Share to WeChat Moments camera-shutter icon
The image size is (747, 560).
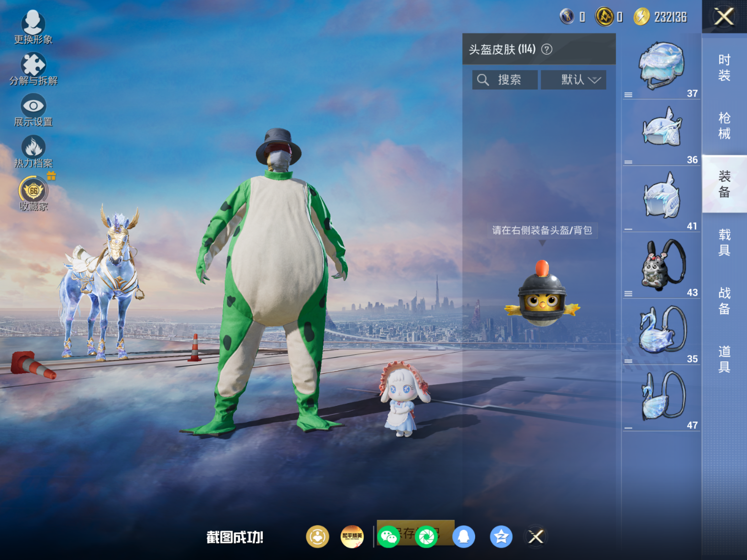tap(426, 537)
